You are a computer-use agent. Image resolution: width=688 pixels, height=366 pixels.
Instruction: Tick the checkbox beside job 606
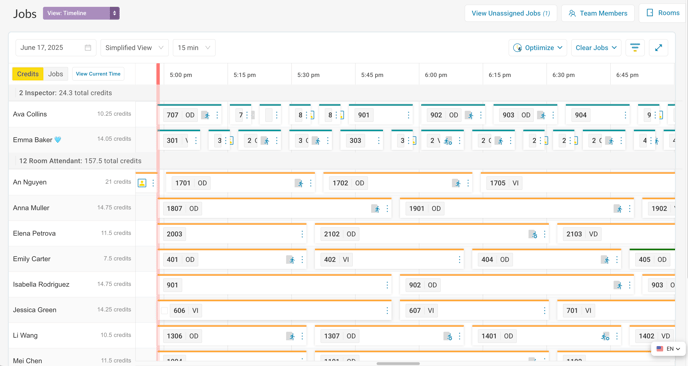point(165,311)
